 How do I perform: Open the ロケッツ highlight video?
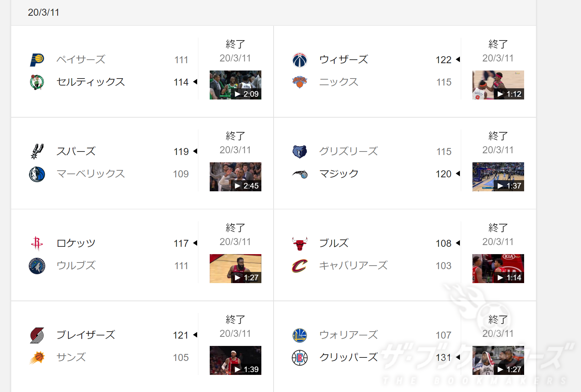[x=235, y=268]
